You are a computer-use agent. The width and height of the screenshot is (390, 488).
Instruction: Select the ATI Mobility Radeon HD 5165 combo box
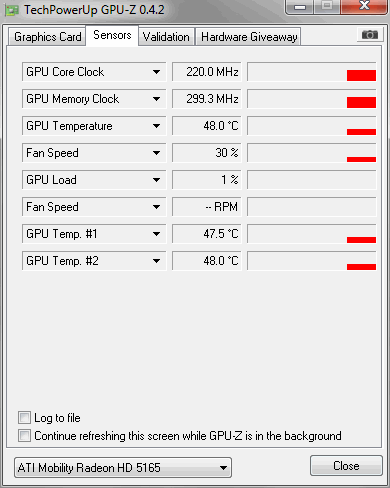[x=123, y=467]
